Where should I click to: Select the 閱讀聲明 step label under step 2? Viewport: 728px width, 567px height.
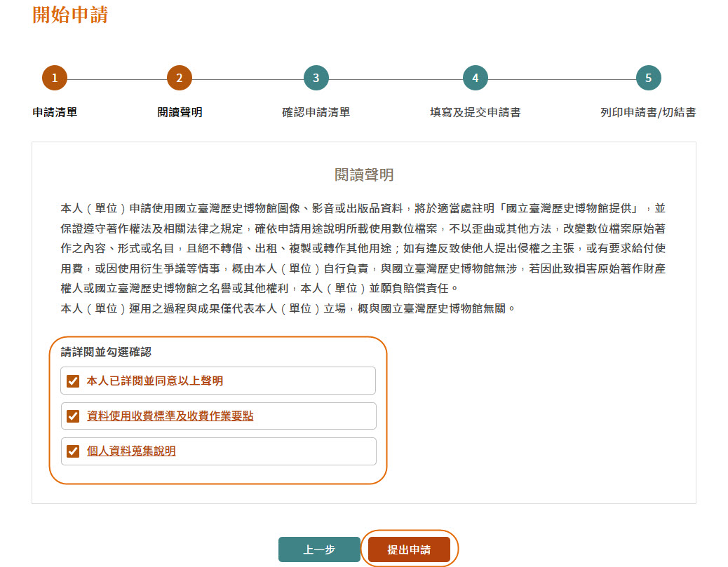180,112
